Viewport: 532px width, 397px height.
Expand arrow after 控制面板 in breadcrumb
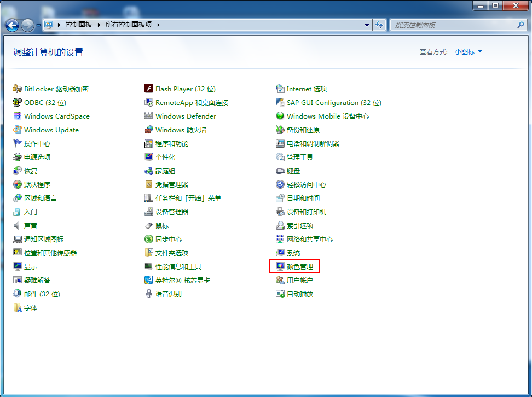click(99, 25)
